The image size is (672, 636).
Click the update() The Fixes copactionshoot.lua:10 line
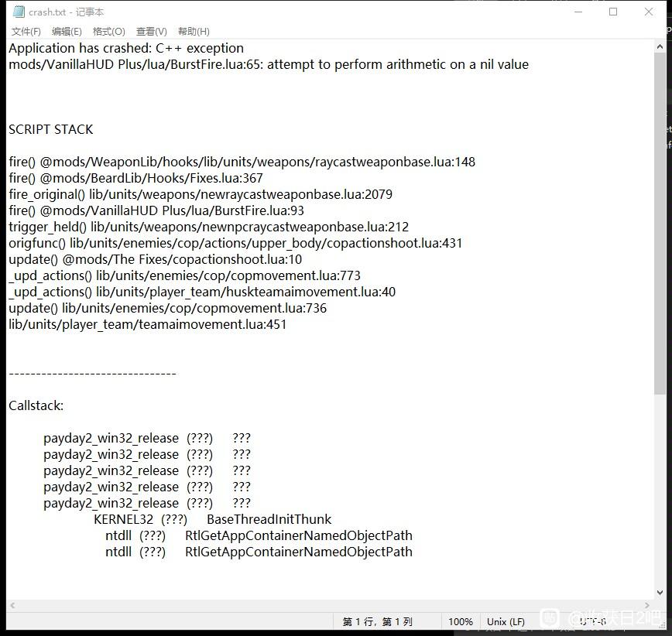(x=155, y=259)
